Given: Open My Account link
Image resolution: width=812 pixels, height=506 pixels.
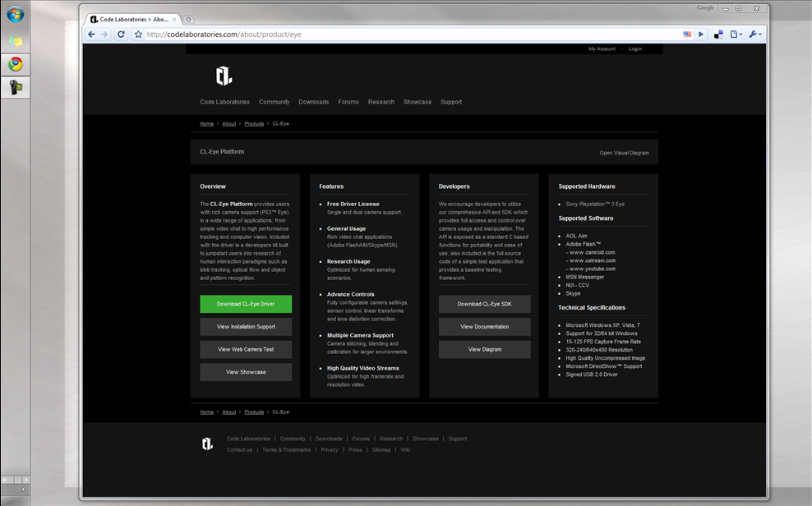Looking at the screenshot, I should (602, 49).
